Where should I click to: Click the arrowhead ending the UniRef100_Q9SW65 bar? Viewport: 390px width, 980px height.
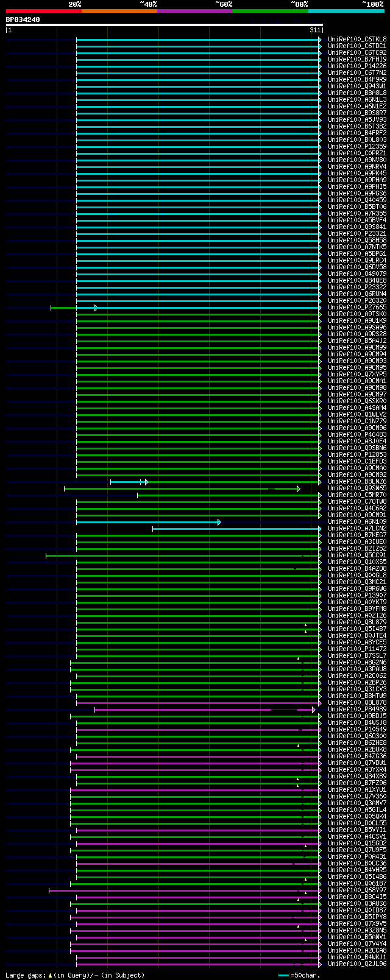[299, 488]
